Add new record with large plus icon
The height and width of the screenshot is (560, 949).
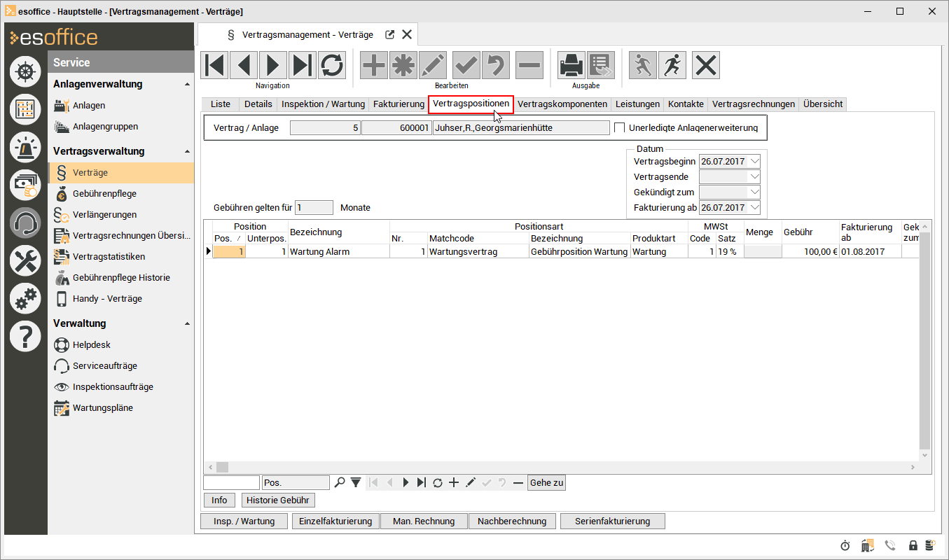pyautogui.click(x=374, y=65)
